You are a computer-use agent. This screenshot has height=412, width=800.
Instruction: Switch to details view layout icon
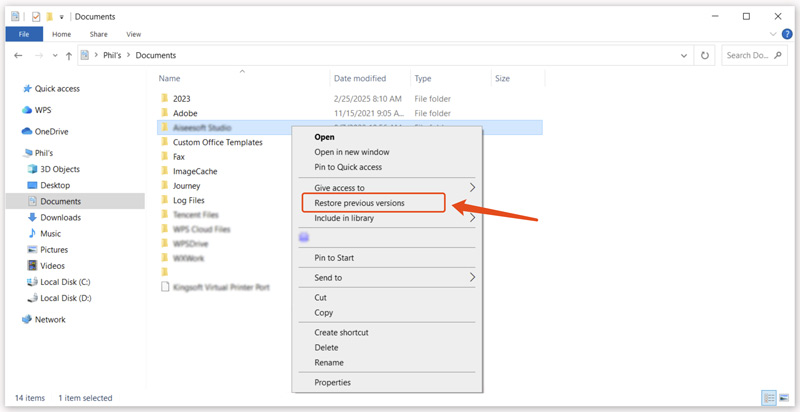[768, 398]
